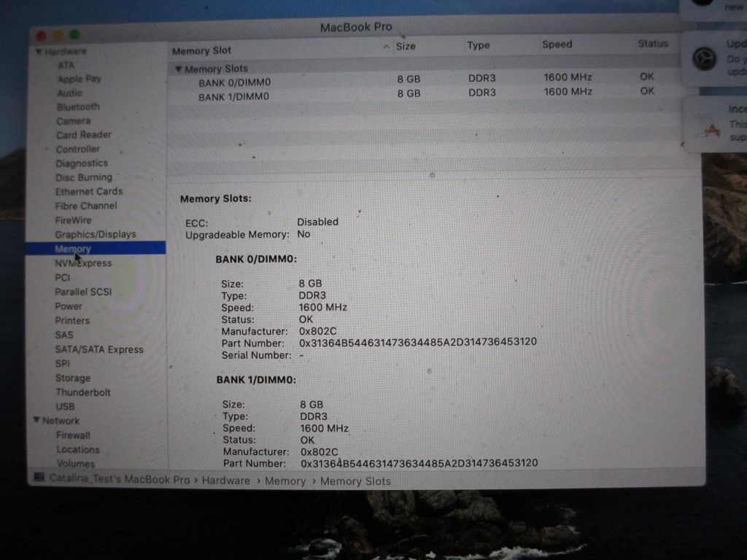Click the computer icon in the path bar

click(x=39, y=477)
